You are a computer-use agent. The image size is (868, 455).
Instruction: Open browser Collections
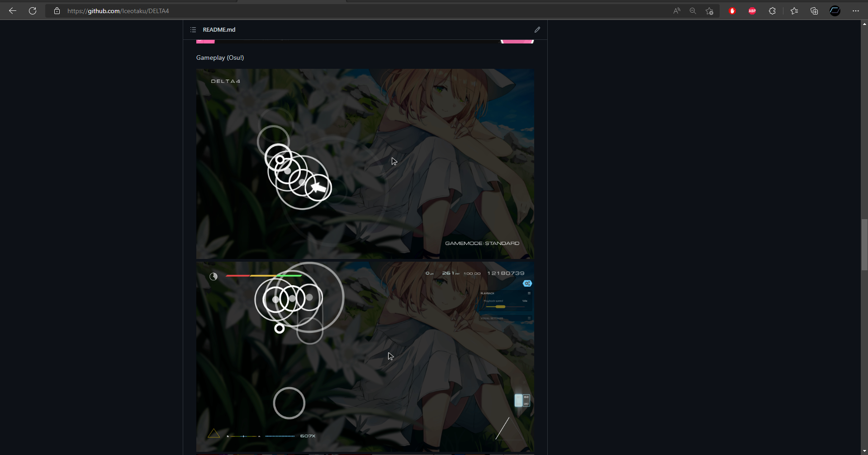click(814, 10)
